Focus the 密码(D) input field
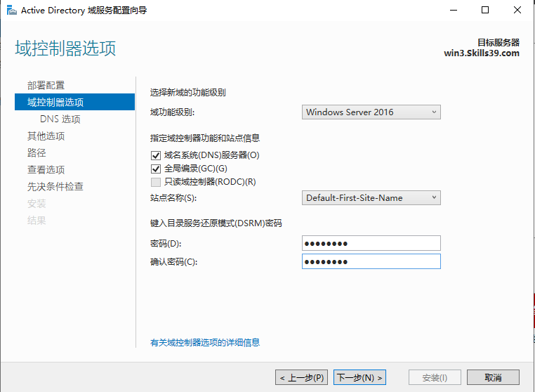Image resolution: width=535 pixels, height=392 pixels. pos(371,244)
